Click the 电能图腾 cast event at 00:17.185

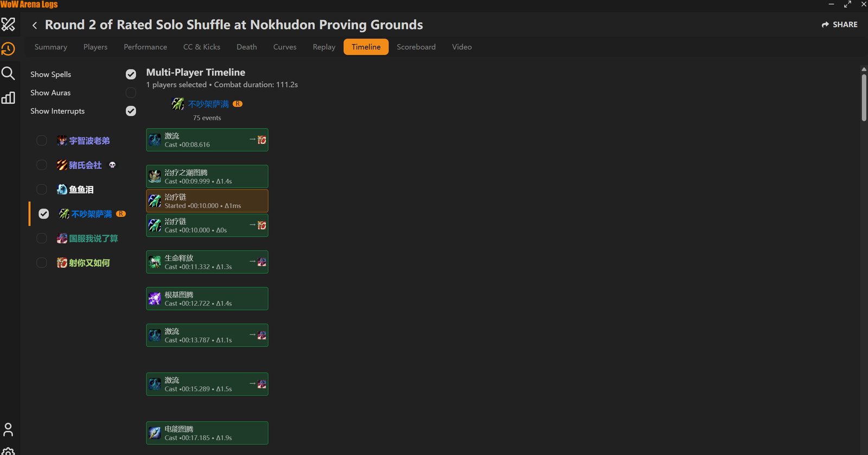point(207,433)
